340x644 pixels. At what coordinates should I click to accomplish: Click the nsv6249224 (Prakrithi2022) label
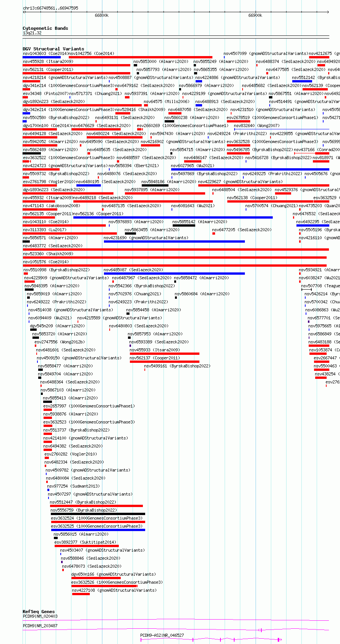[x=238, y=134]
